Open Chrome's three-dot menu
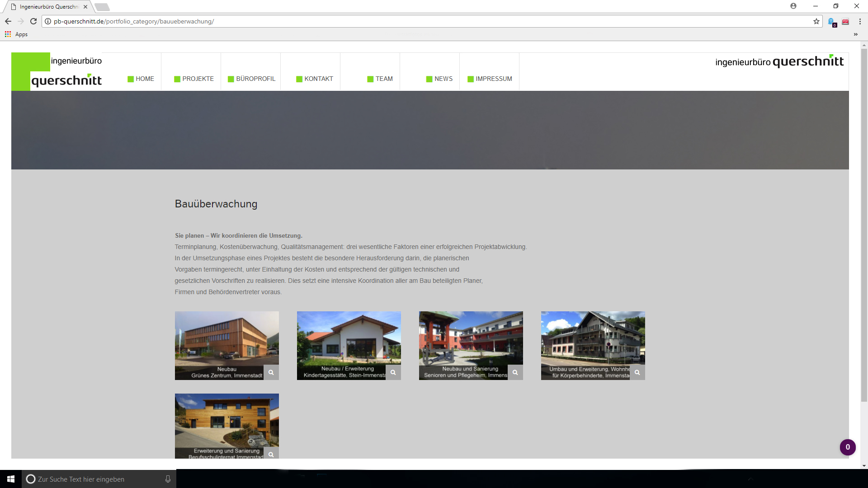 pos(860,21)
